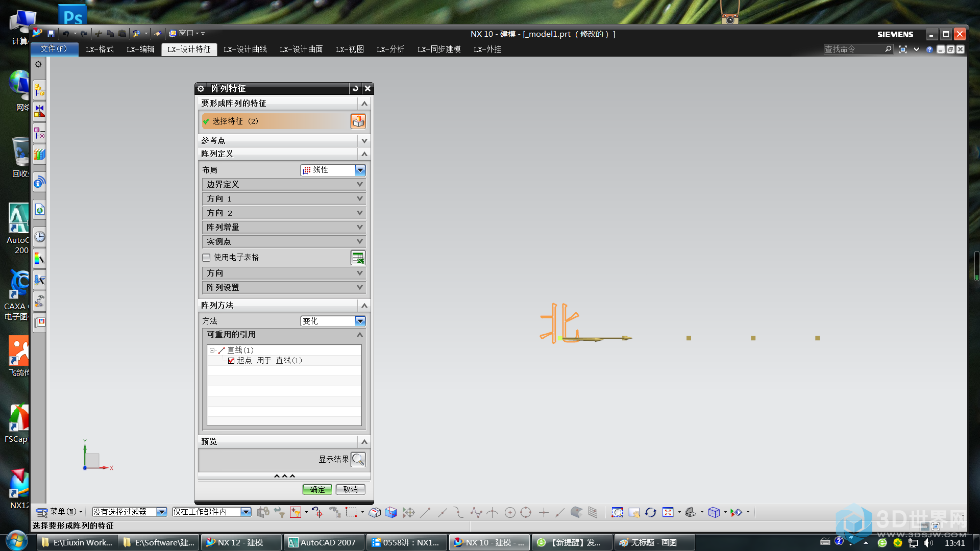Screen dimensions: 980x551
Task: Click the Find Command search field
Action: coord(857,49)
